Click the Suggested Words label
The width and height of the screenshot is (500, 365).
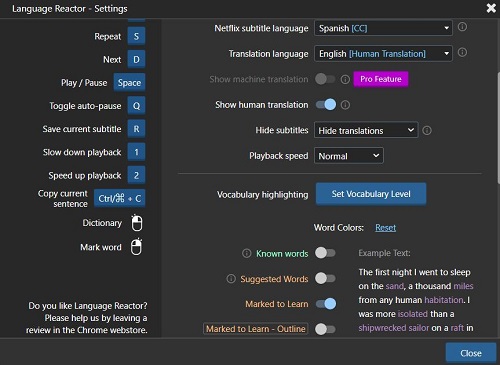[x=274, y=279]
